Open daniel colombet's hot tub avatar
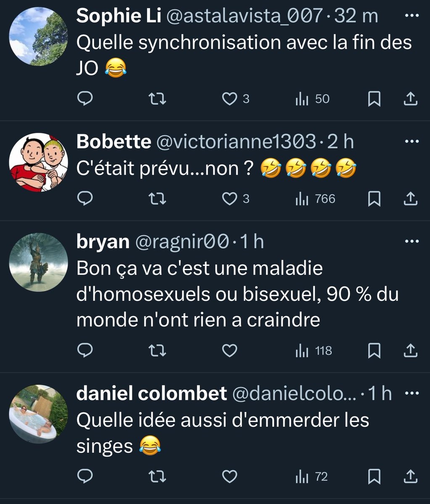The width and height of the screenshot is (430, 504). (39, 414)
